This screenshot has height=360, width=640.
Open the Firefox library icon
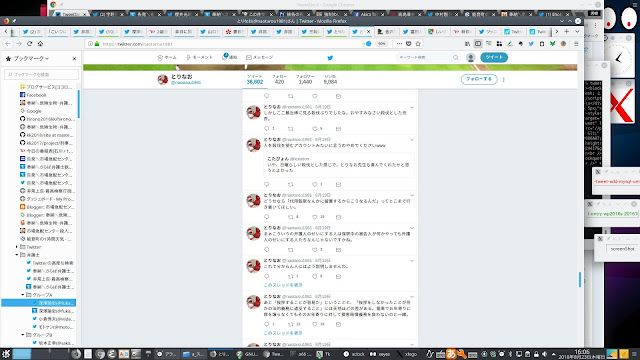[467, 44]
